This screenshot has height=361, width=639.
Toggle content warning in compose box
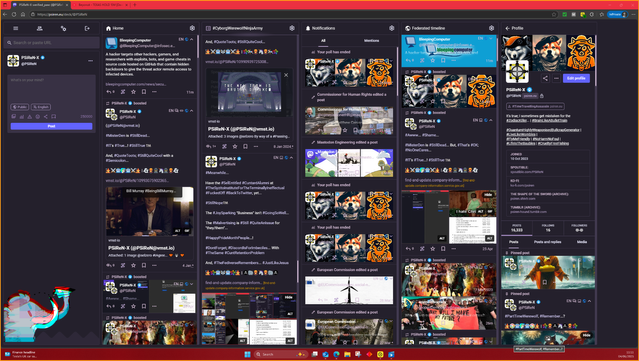pyautogui.click(x=29, y=117)
